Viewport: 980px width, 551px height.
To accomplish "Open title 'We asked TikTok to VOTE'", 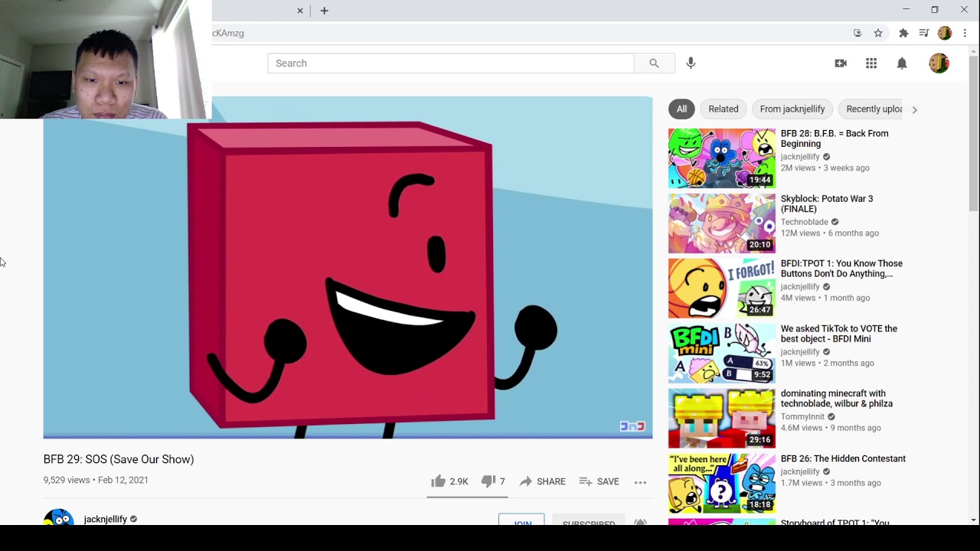I will pos(839,334).
